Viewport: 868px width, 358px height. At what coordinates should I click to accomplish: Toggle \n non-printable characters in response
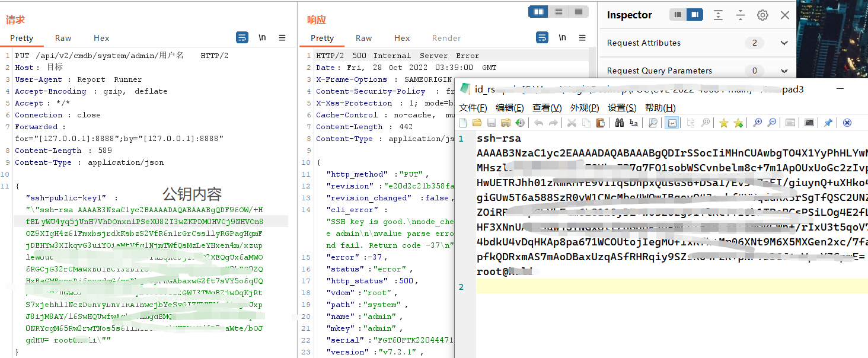coord(562,37)
